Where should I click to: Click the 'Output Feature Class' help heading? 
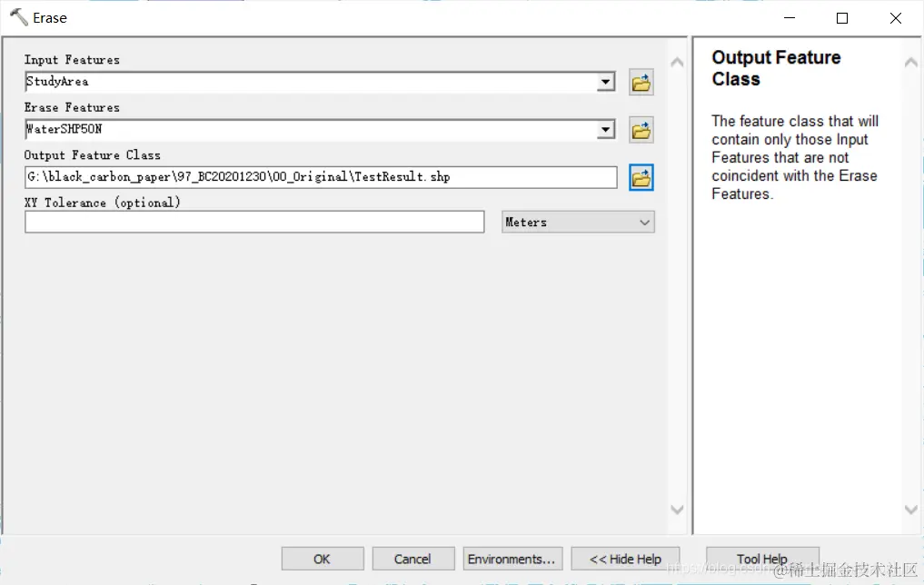point(776,68)
